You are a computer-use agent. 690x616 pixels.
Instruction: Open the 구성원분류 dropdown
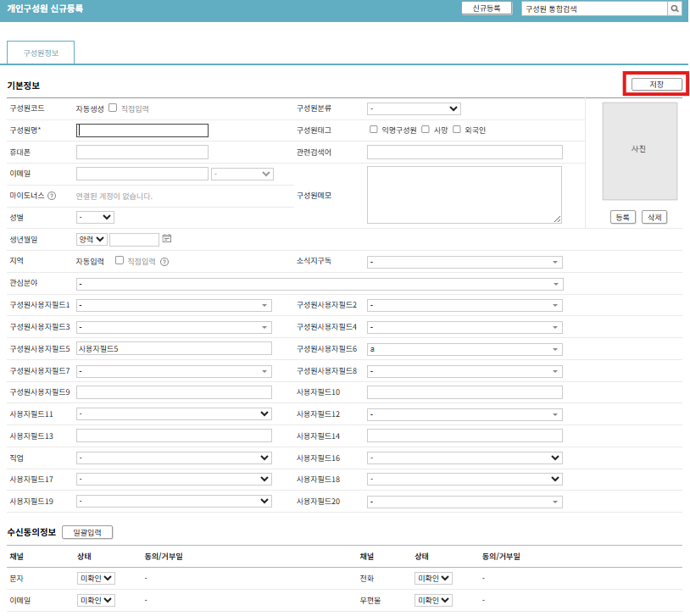[x=414, y=108]
